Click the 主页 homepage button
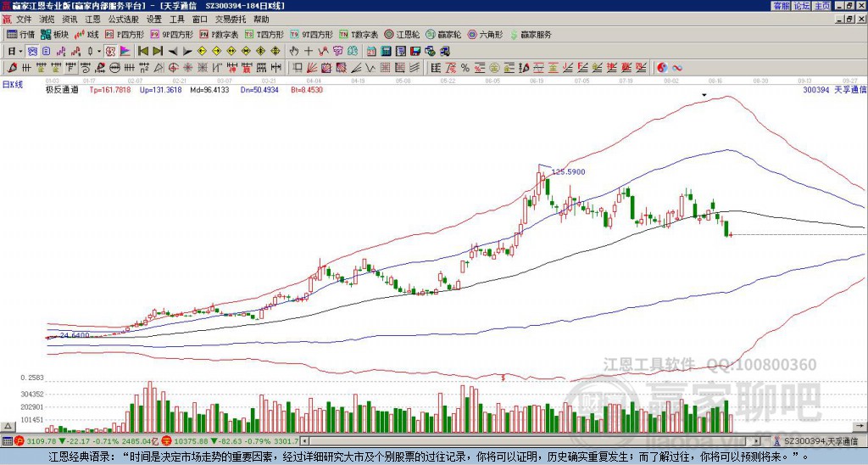868x465 pixels. (x=821, y=6)
